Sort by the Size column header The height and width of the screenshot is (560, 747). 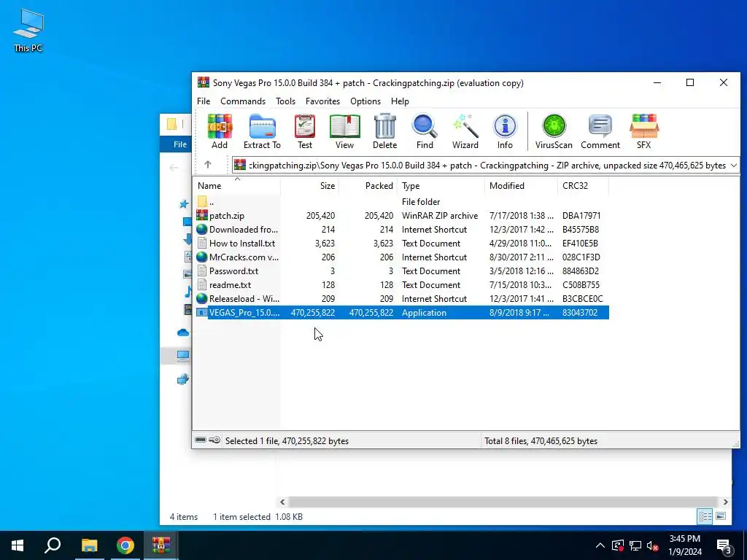309,186
